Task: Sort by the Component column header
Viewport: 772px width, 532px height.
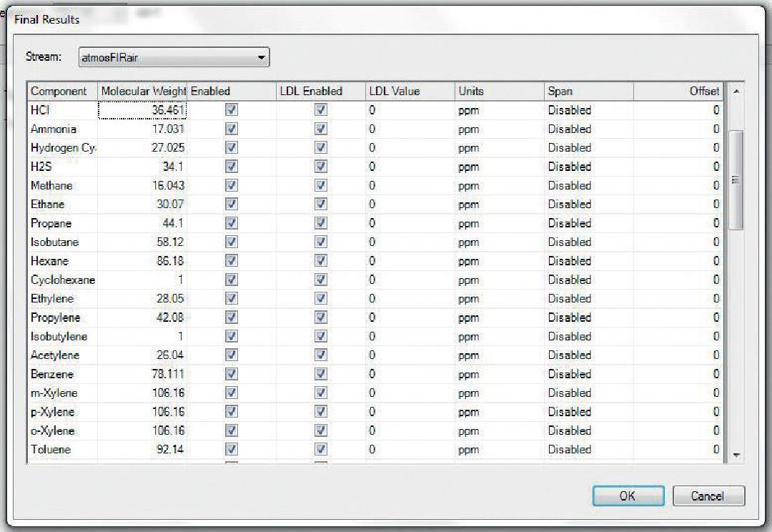Action: click(59, 92)
